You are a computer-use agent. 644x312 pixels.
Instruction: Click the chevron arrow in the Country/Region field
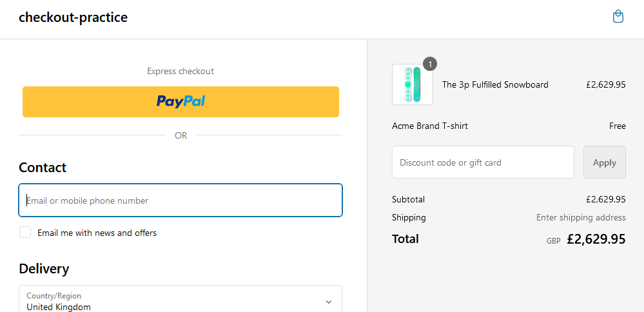[328, 302]
